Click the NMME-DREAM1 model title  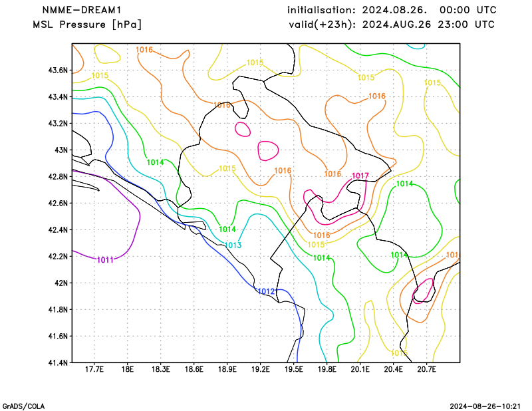click(81, 10)
